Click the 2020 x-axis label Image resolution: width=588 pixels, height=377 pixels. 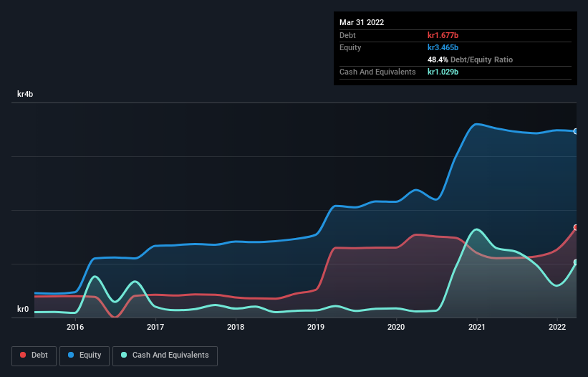396,327
